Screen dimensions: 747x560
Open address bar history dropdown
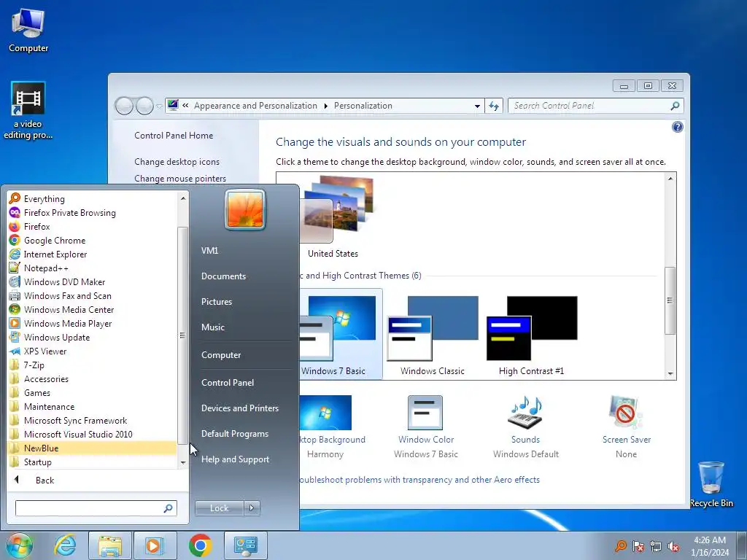[x=477, y=106]
